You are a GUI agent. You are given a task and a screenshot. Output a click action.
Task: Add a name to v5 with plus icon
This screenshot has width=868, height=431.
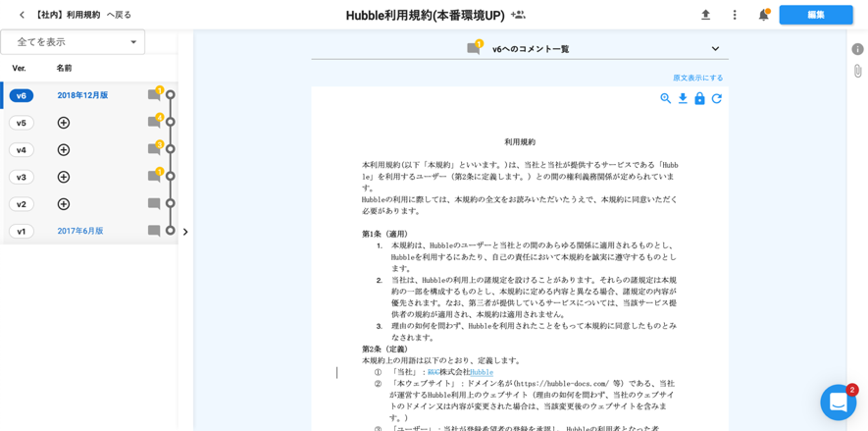click(64, 123)
